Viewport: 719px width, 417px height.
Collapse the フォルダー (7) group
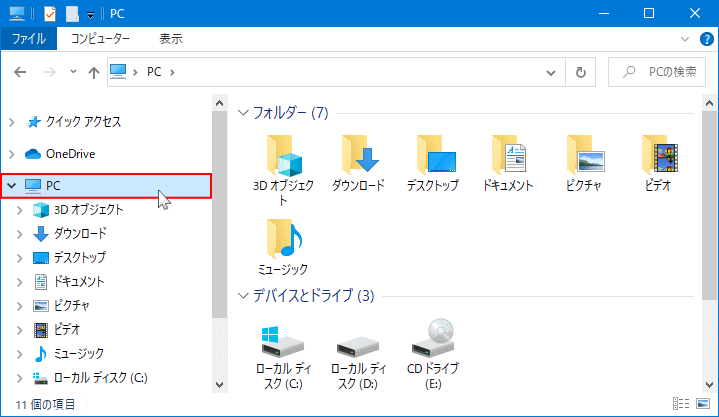pyautogui.click(x=243, y=112)
